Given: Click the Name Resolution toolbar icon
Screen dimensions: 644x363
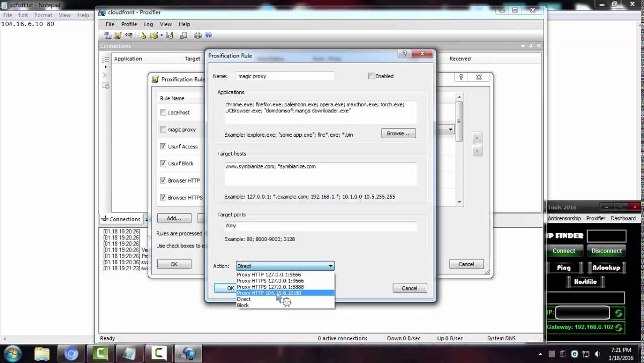Looking at the screenshot, I should [129, 35].
